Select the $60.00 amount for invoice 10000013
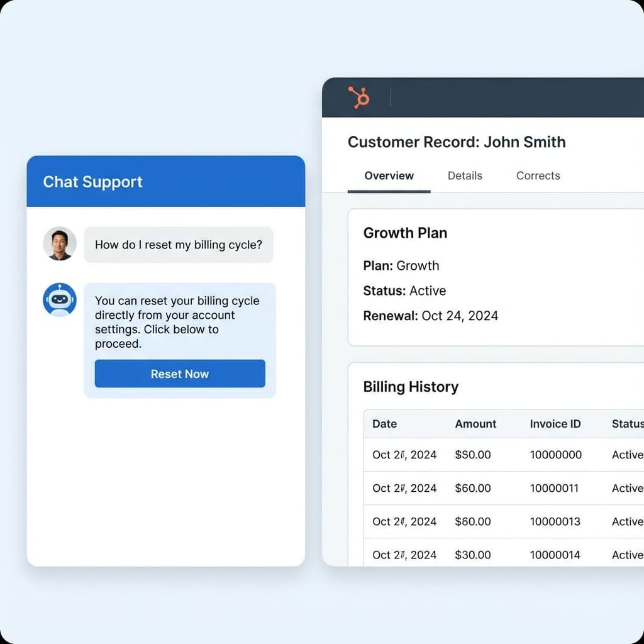Viewport: 644px width, 644px height. pos(475,521)
